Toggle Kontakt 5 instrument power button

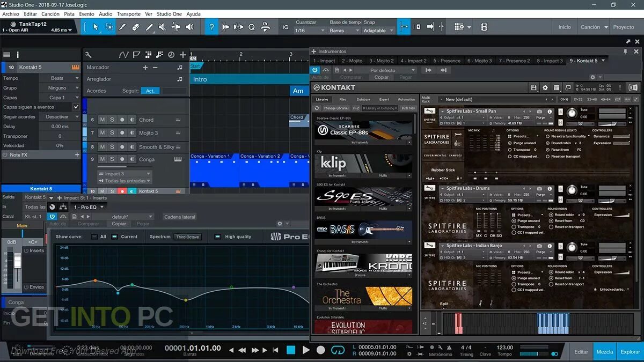[316, 70]
